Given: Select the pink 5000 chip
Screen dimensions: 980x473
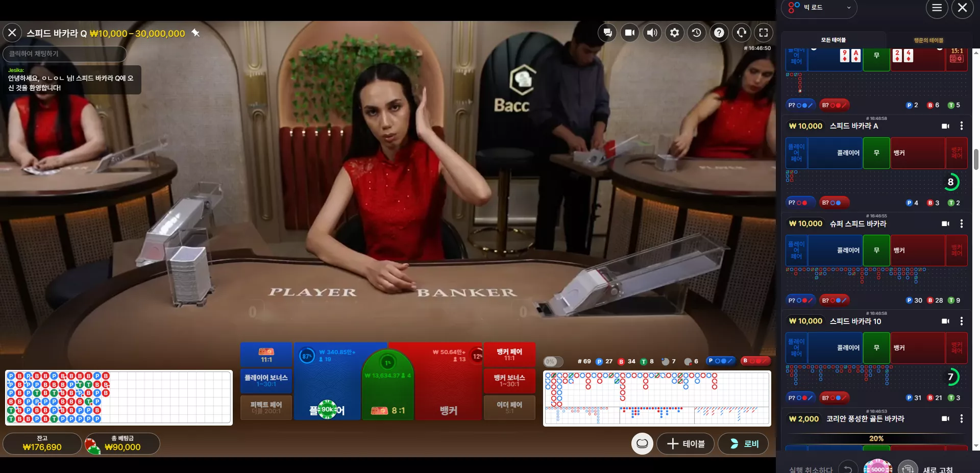Looking at the screenshot, I should (x=878, y=467).
